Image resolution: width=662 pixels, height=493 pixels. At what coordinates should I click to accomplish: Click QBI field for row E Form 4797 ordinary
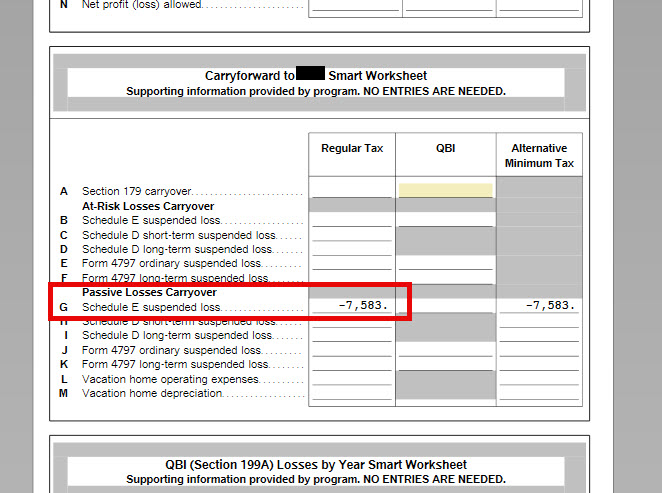[445, 263]
